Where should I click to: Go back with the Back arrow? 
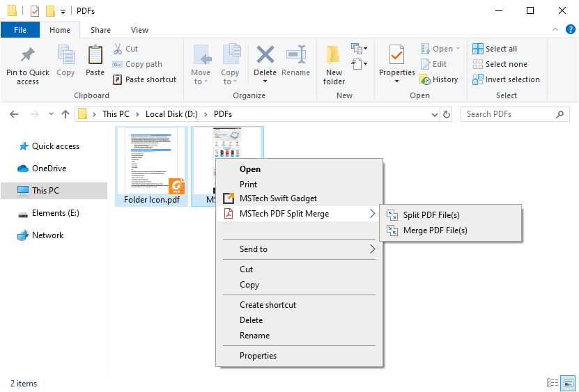pos(14,114)
